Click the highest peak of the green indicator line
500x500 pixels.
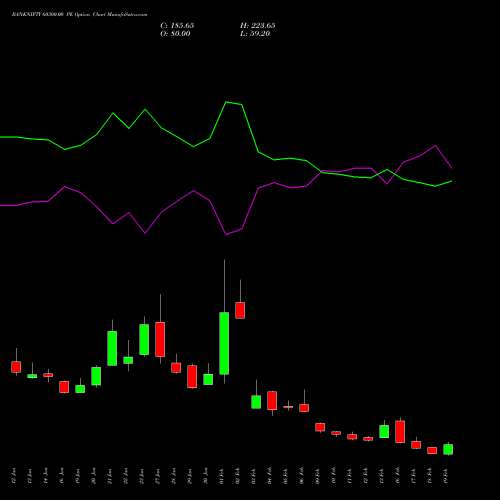pyautogui.click(x=226, y=102)
